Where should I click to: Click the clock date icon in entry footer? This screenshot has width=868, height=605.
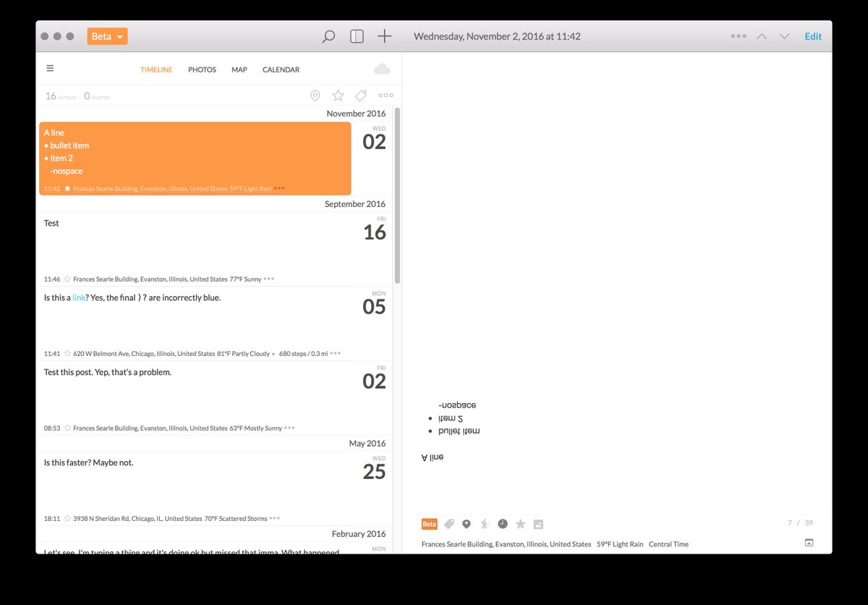point(503,524)
